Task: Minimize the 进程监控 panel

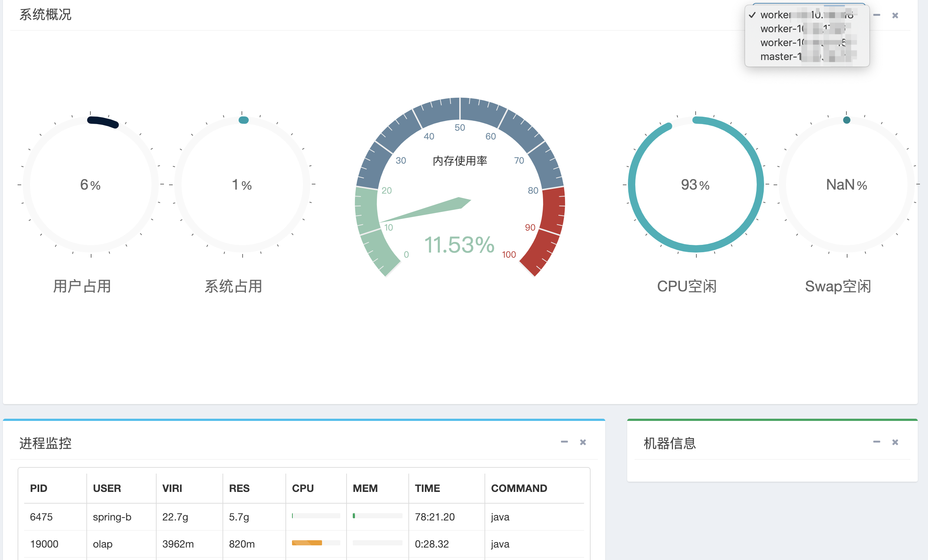Action: (x=564, y=442)
